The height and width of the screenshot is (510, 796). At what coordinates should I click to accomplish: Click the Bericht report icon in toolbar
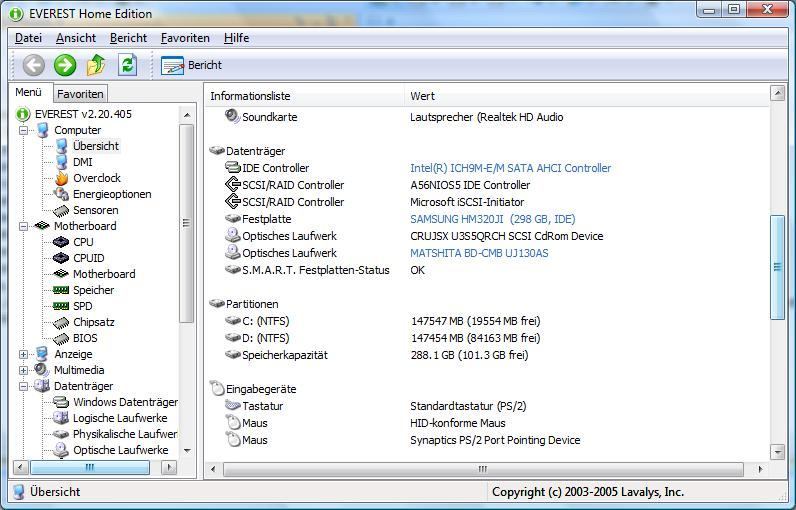tap(172, 65)
